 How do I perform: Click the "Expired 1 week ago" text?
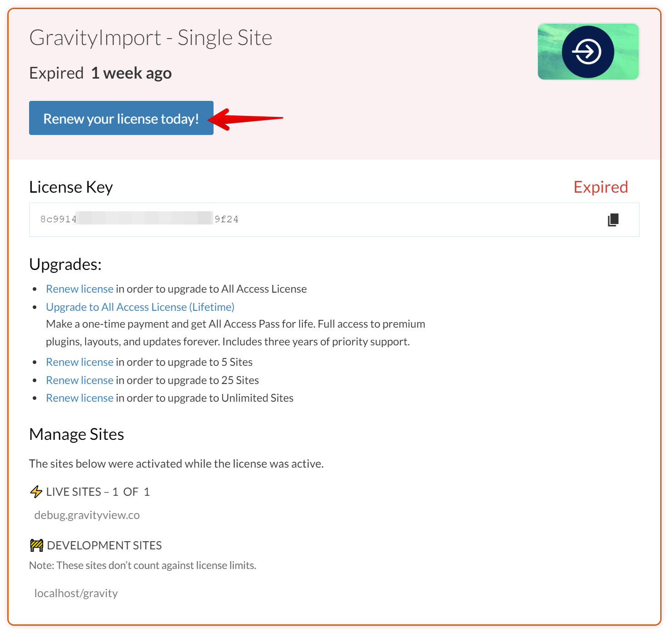[100, 73]
